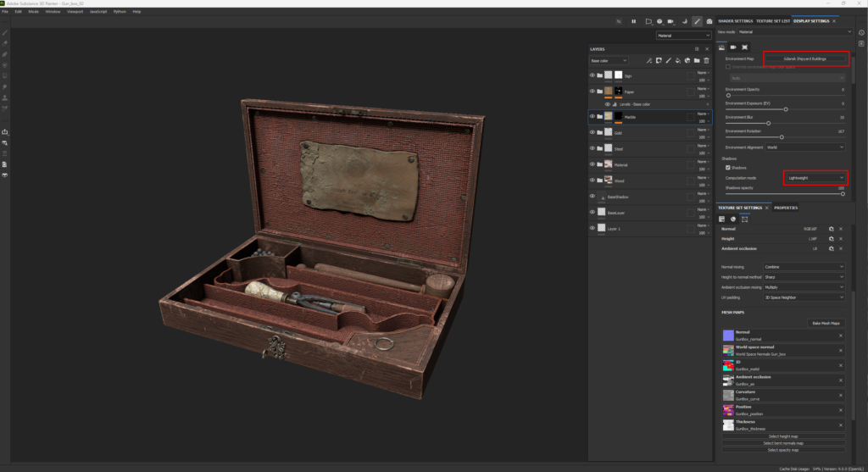Select the Paint brush tool in left toolbar
868x472 pixels.
6,32
